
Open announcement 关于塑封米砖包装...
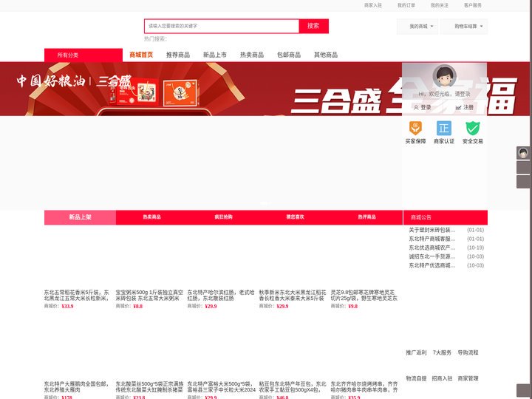coord(432,230)
